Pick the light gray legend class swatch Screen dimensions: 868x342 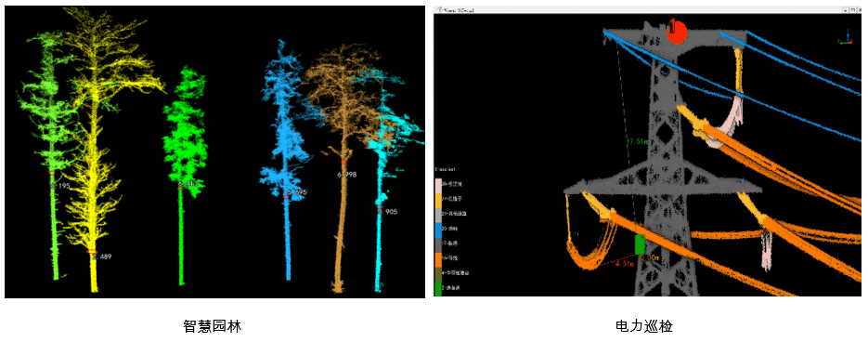(438, 215)
